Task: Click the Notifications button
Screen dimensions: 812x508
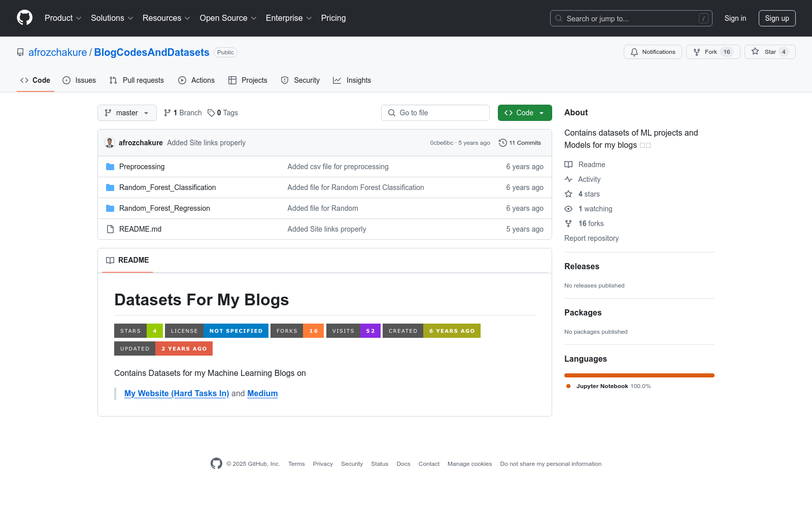Action: 653,52
